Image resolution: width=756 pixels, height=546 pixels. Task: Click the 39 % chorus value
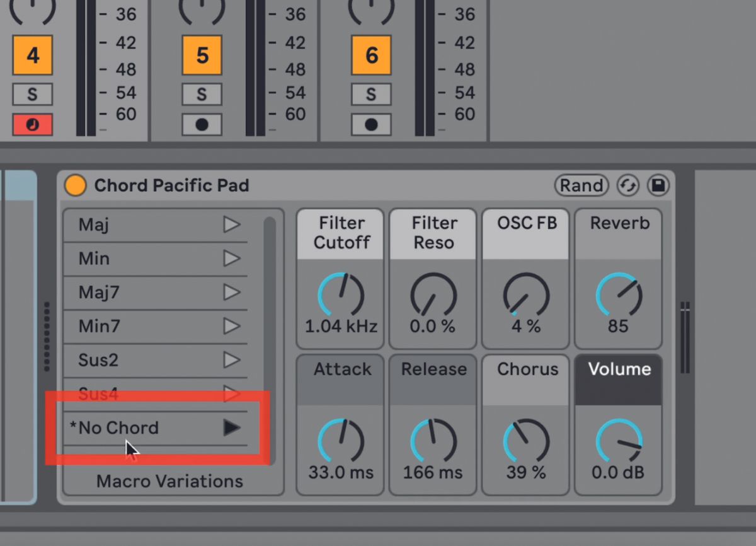[526, 472]
